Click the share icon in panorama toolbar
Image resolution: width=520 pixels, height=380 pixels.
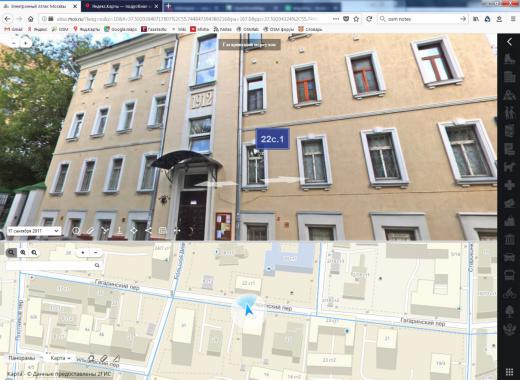pos(148,230)
